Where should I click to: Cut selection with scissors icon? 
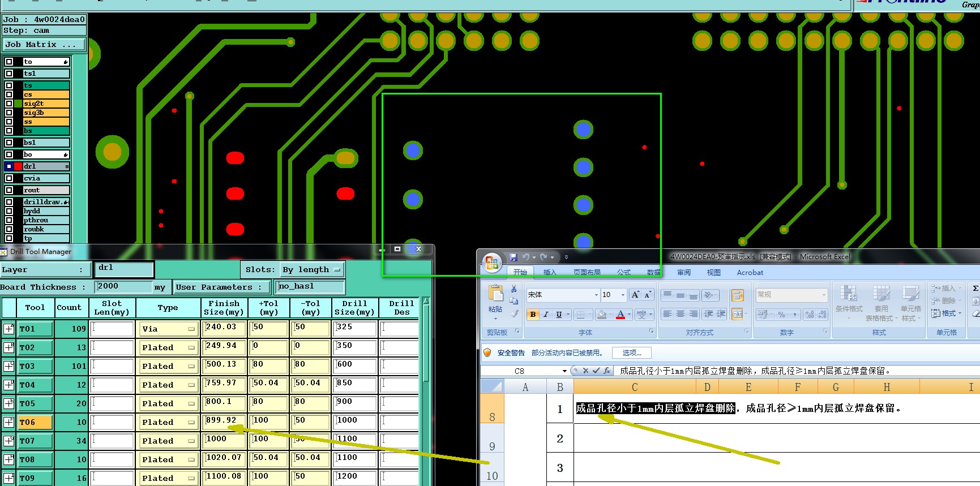click(x=514, y=289)
